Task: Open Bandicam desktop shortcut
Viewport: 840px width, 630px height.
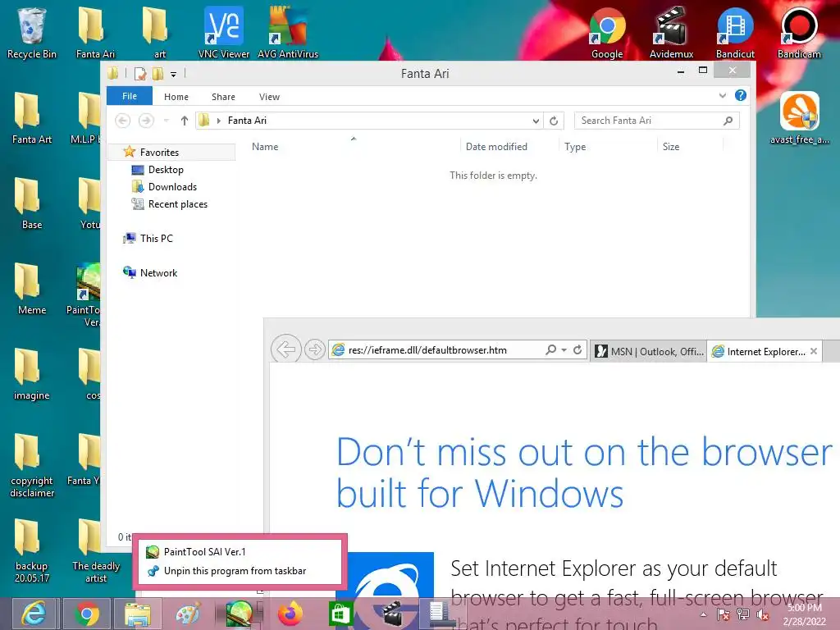Action: click(799, 32)
